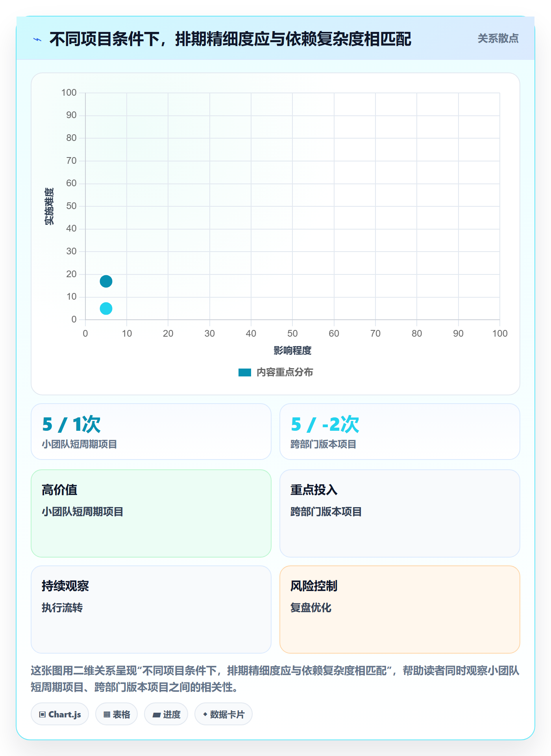Click the 影响程度 x-axis title
Image resolution: width=551 pixels, height=756 pixels.
292,350
